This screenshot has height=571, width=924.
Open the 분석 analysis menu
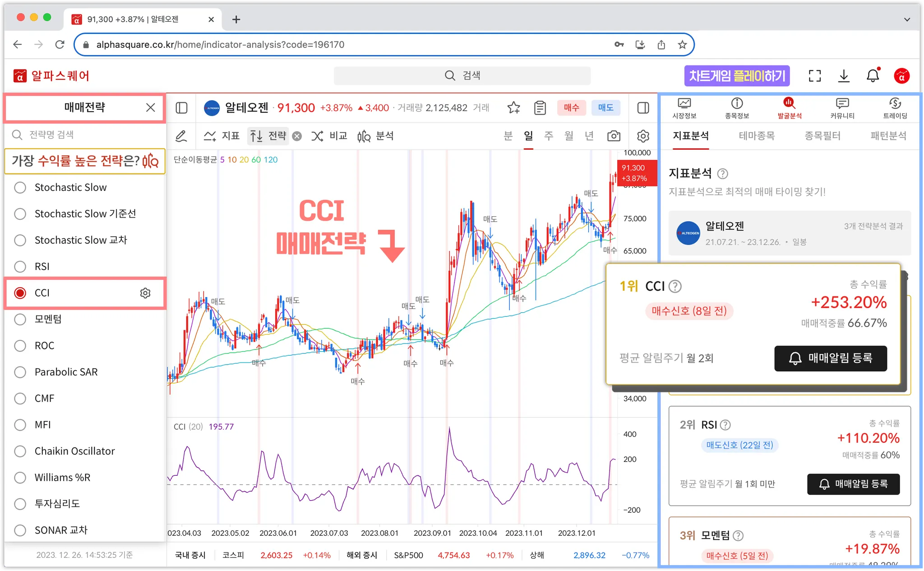375,136
